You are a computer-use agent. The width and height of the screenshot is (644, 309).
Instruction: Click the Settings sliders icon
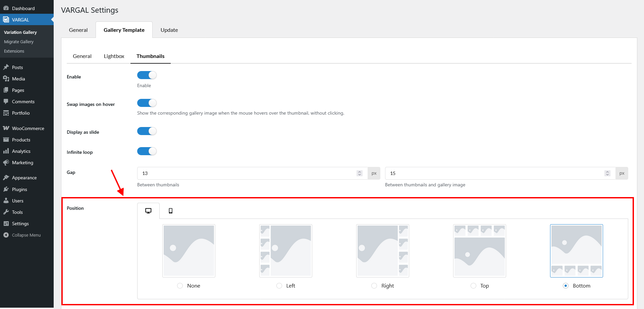pyautogui.click(x=6, y=223)
